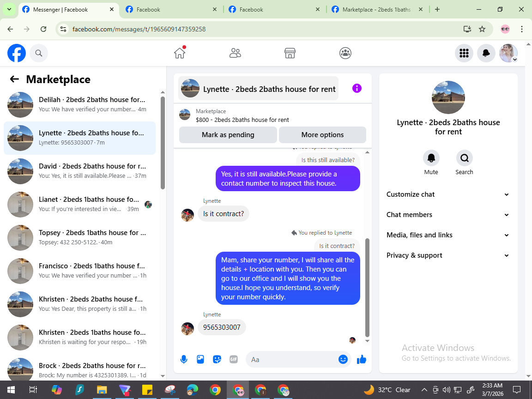Click the conversation list scrollbar
532x399 pixels.
point(163,143)
